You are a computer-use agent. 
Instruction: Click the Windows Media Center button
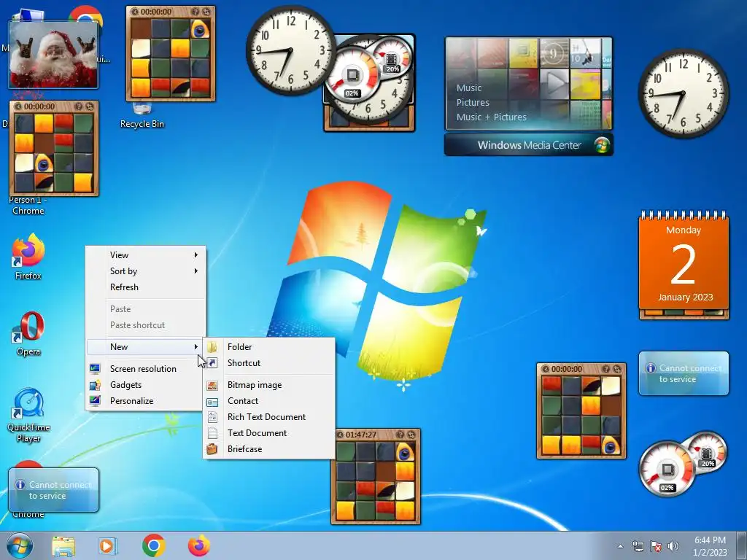point(529,145)
